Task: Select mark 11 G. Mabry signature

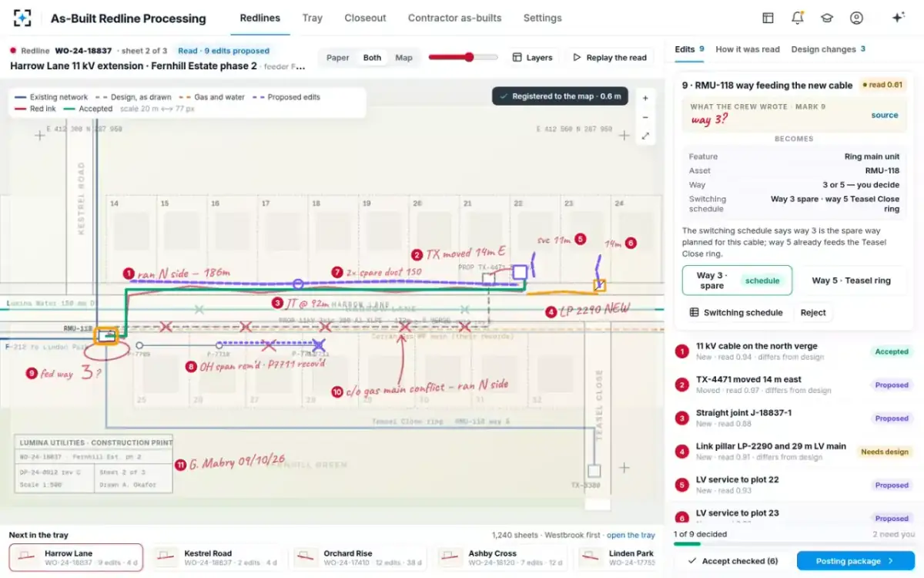Action: pyautogui.click(x=180, y=465)
